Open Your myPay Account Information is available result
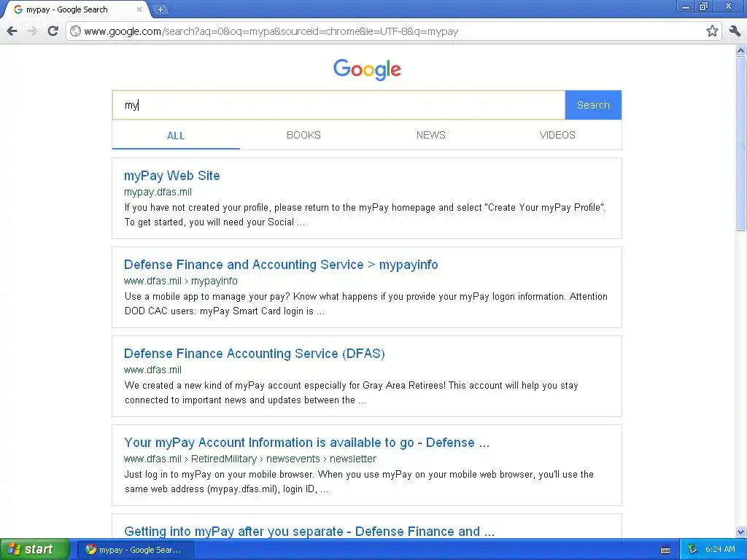This screenshot has height=560, width=747. (x=307, y=443)
